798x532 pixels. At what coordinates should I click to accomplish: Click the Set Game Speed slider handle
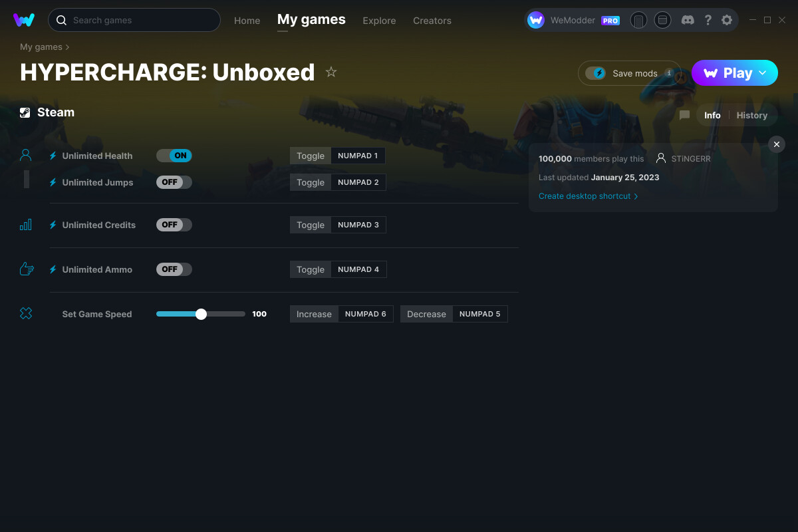tap(201, 314)
